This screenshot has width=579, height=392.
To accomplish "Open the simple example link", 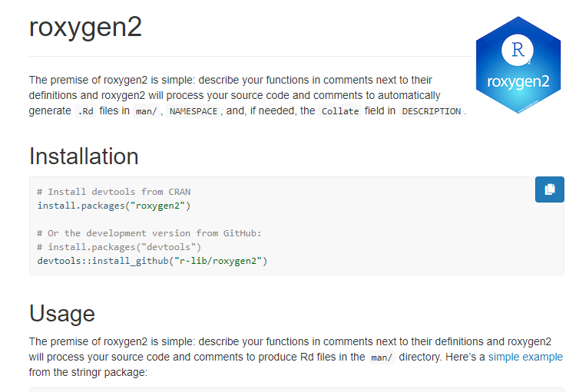I will [x=525, y=357].
